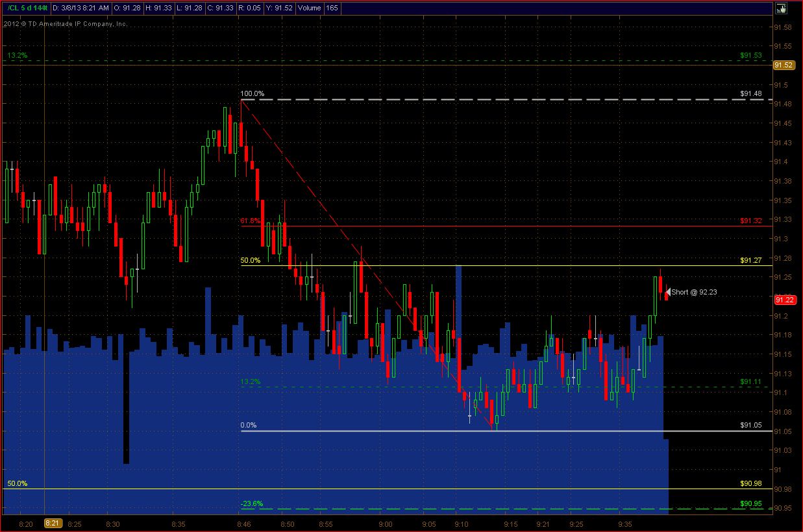Click the $90.98 price level label
Viewport: 803px width, 532px height.
coord(751,484)
